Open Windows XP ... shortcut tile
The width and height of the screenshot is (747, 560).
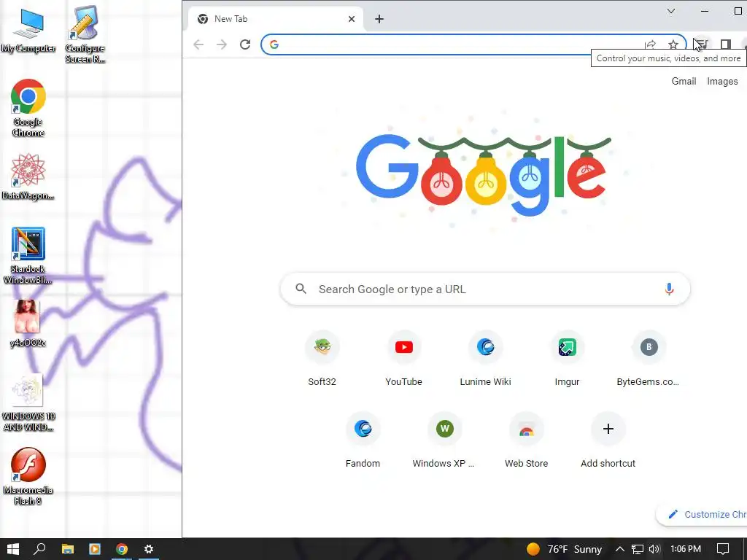(444, 441)
